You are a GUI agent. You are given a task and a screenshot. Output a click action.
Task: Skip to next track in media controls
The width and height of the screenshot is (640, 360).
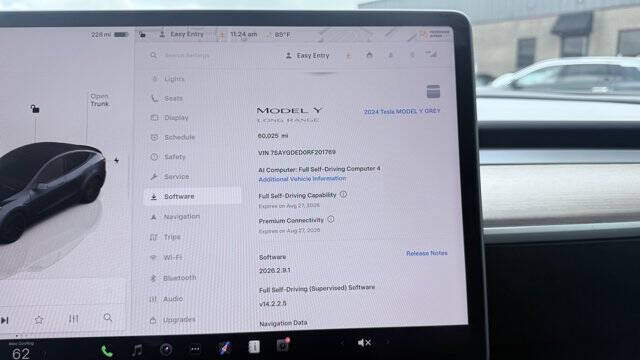pyautogui.click(x=4, y=320)
